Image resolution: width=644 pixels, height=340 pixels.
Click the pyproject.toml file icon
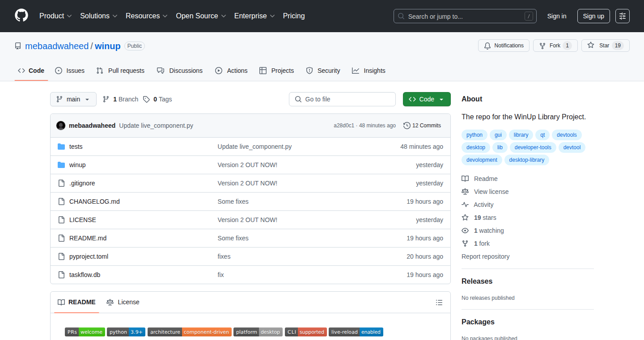point(61,256)
